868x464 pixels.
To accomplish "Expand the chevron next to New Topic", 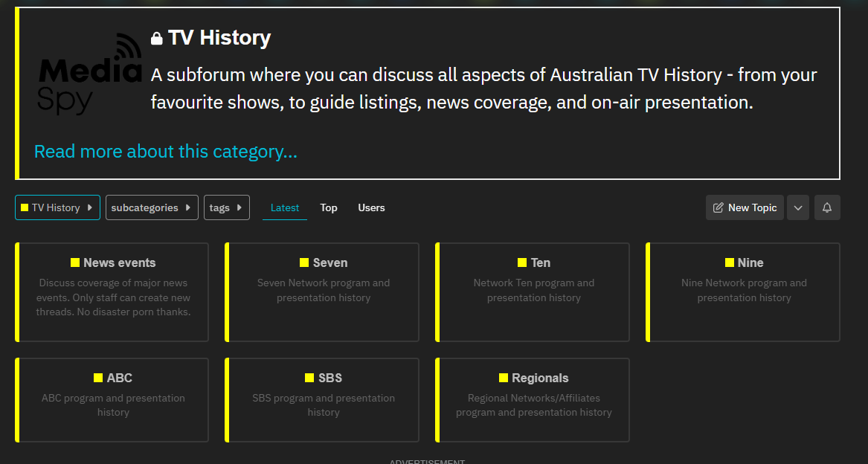I will pyautogui.click(x=798, y=208).
